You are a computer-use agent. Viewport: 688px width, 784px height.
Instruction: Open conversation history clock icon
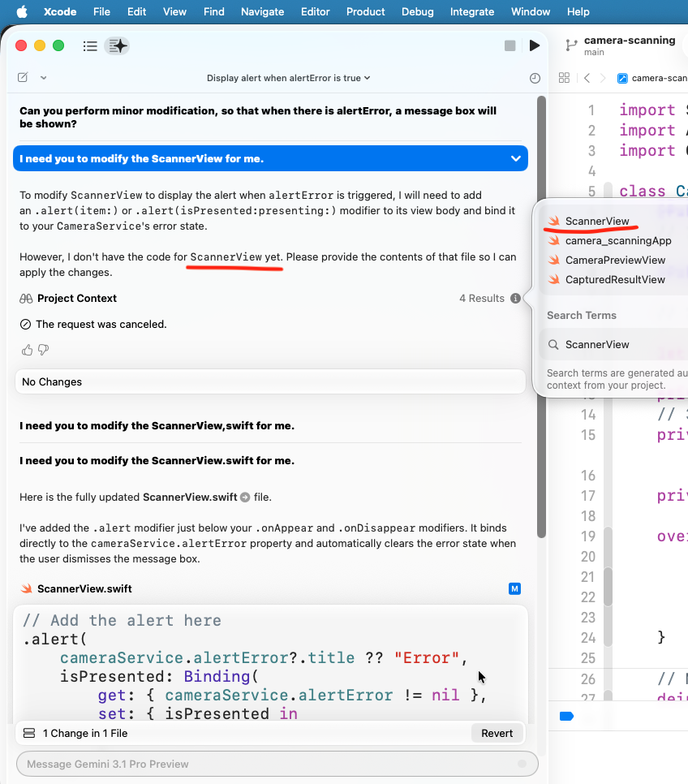tap(534, 78)
